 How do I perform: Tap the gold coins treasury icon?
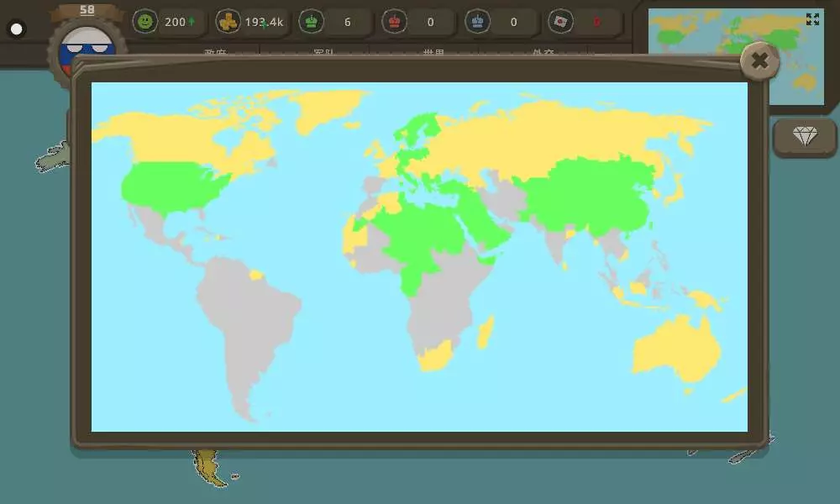(x=228, y=22)
